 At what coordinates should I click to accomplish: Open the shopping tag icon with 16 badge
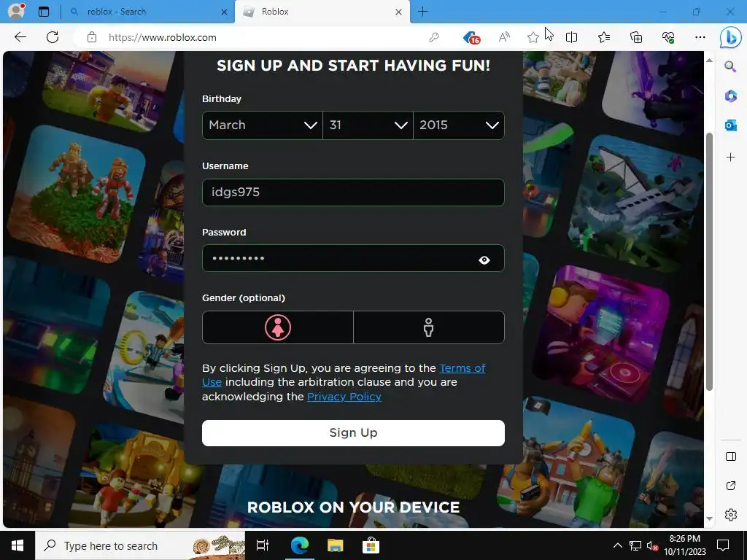pos(471,37)
